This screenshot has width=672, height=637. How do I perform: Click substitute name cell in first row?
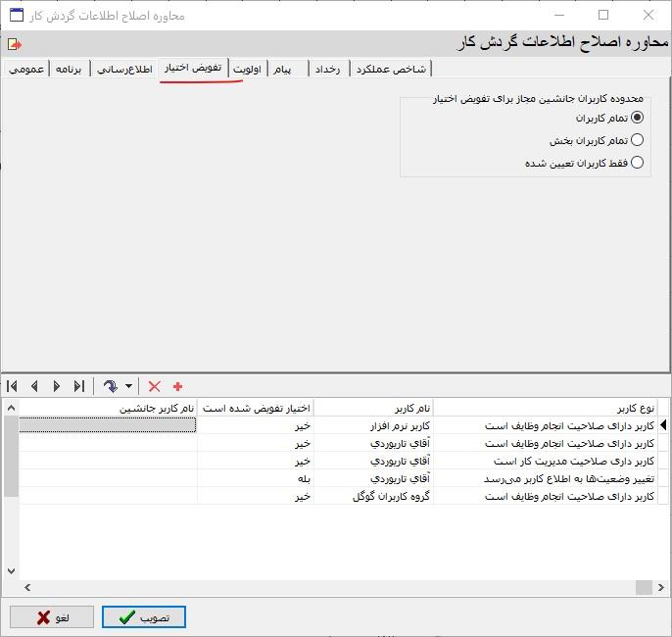[x=108, y=425]
